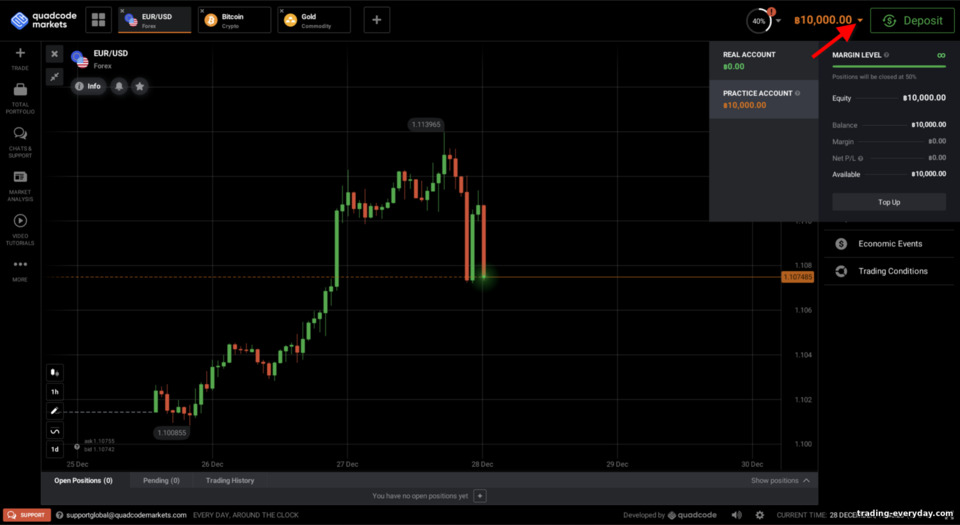Open the 1h timeframe selector
The width and height of the screenshot is (960, 525).
click(x=54, y=392)
